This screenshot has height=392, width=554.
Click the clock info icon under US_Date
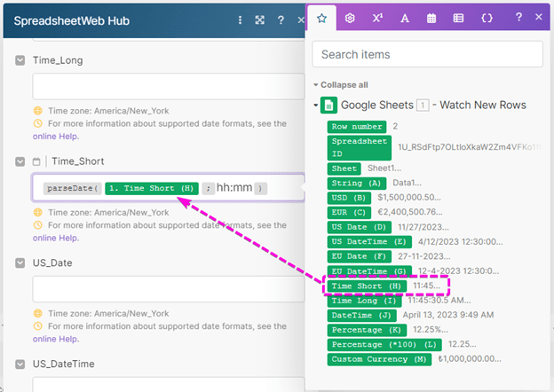click(38, 326)
